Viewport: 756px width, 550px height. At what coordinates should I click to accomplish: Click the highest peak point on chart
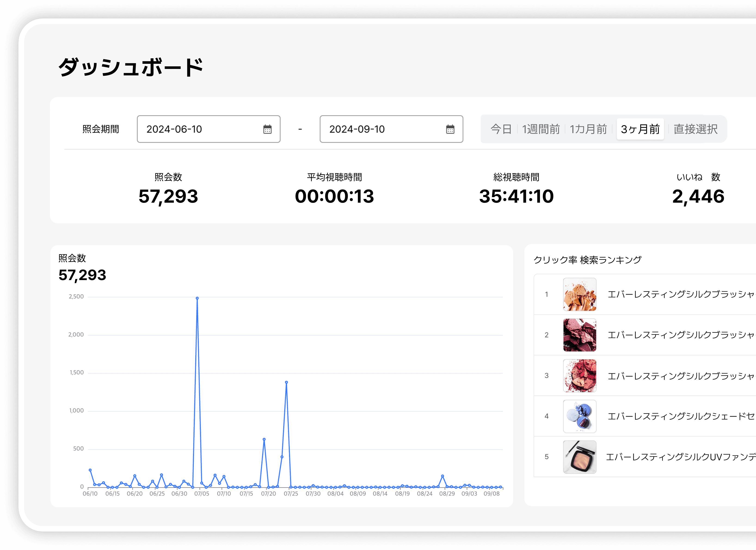click(197, 298)
